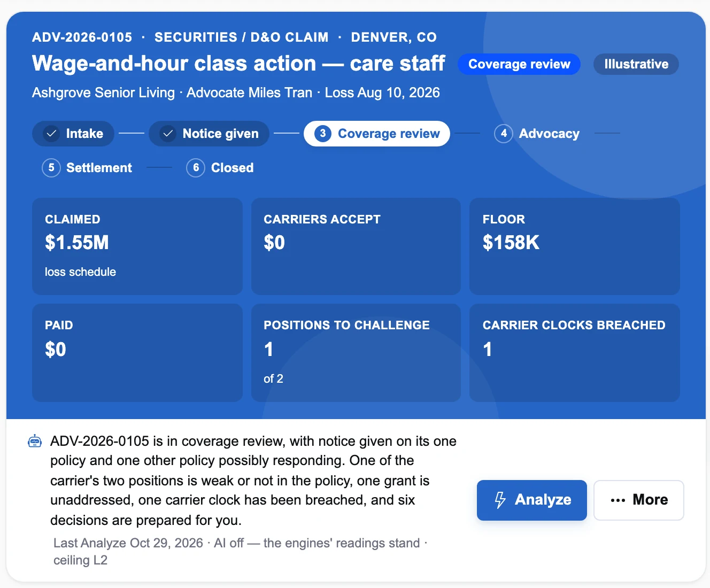
Task: Click the number 6 circle for Closed
Action: point(196,168)
